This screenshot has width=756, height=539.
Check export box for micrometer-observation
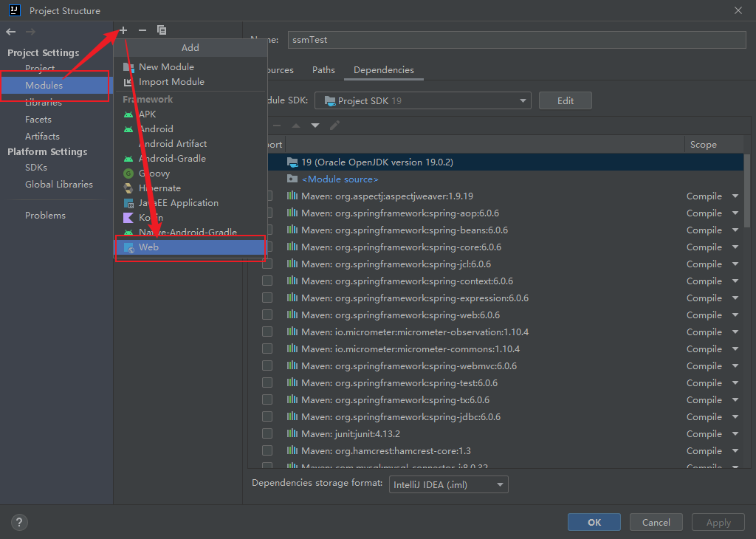[267, 332]
